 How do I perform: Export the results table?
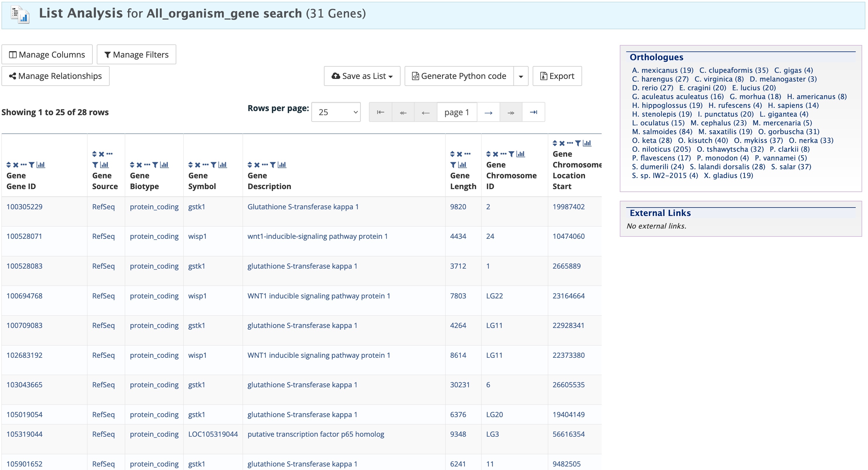coord(557,76)
